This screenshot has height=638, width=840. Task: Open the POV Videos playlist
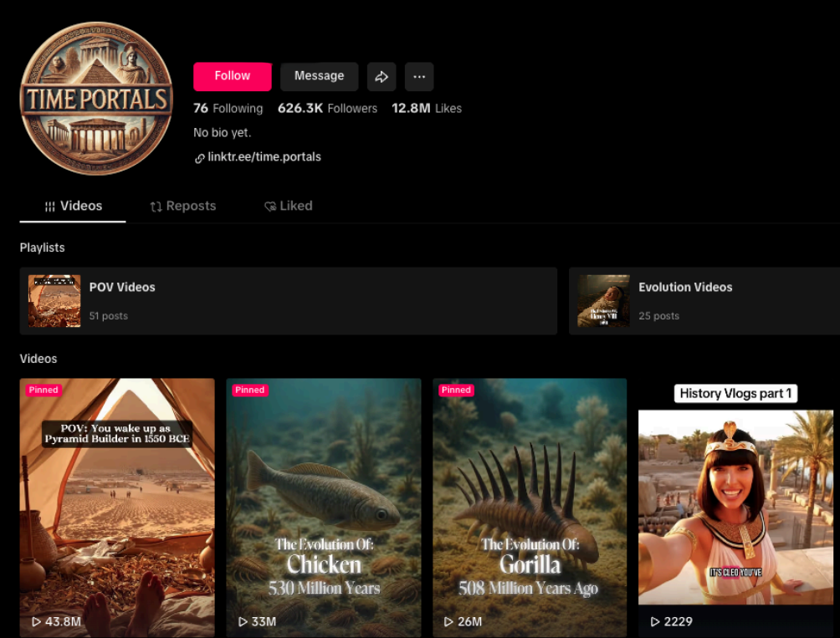288,301
